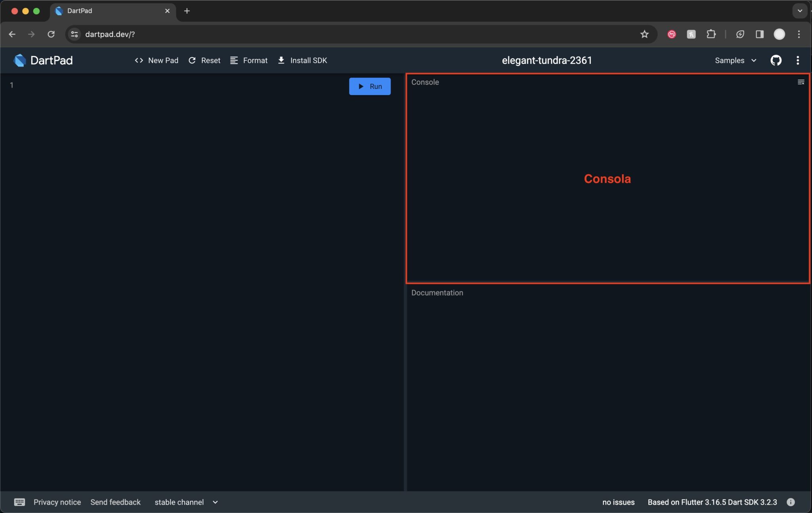Open a new browser tab with plus
This screenshot has width=812, height=513.
(187, 11)
